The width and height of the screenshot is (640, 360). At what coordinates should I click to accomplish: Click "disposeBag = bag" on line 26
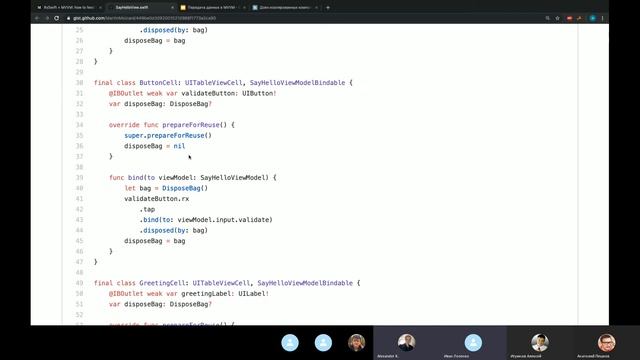(155, 40)
